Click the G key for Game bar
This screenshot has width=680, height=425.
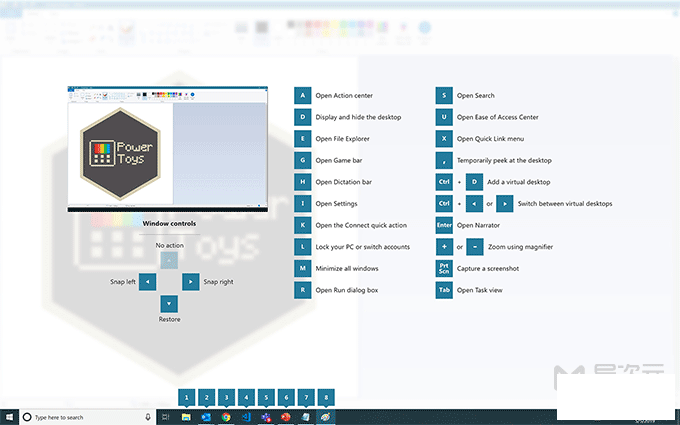click(302, 160)
